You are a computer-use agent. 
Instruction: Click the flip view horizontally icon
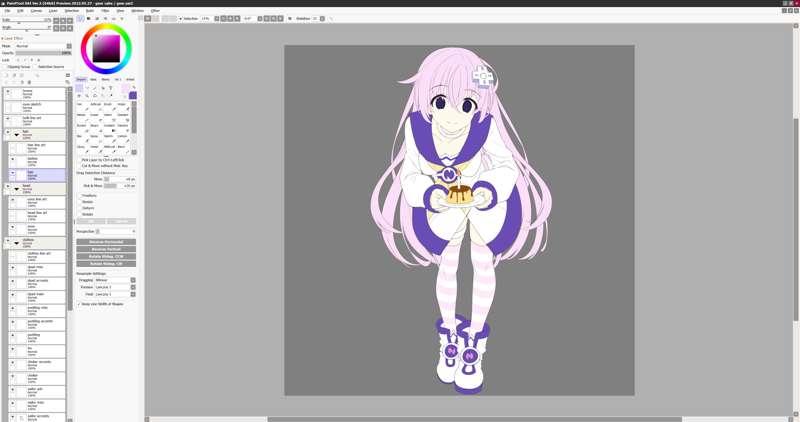(290, 18)
